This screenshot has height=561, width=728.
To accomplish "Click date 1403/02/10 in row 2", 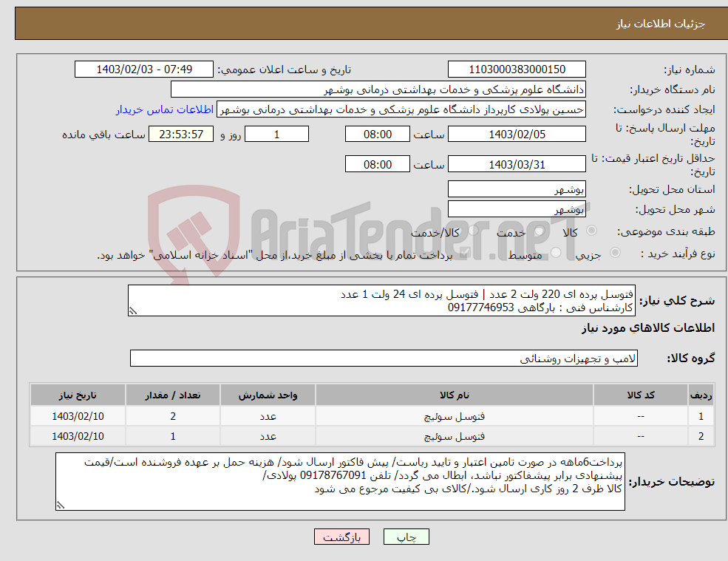I will pyautogui.click(x=78, y=436).
